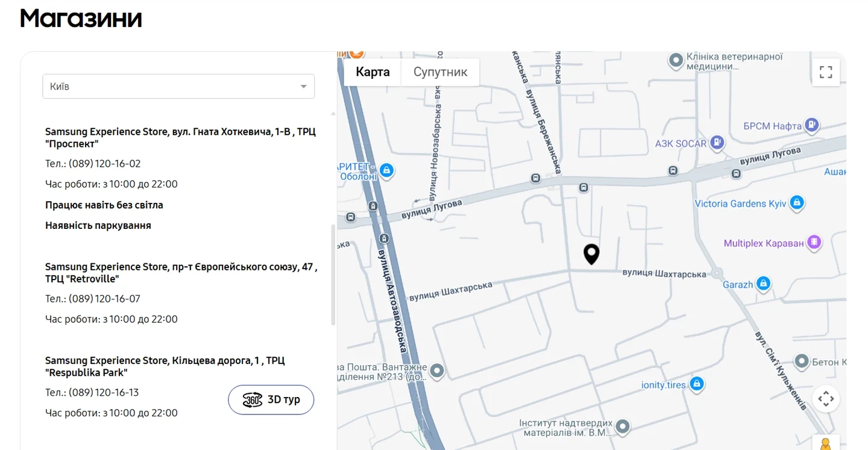This screenshot has height=450, width=868.
Task: Click the Pegman Street View icon
Action: click(x=826, y=444)
